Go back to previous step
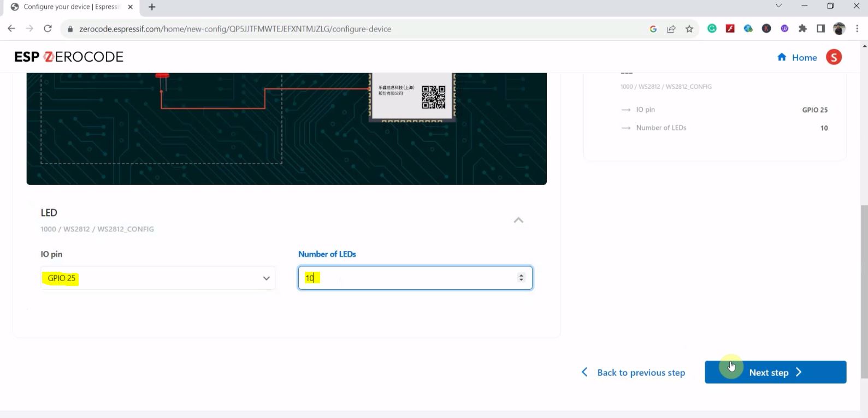Image resolution: width=868 pixels, height=418 pixels. (634, 373)
